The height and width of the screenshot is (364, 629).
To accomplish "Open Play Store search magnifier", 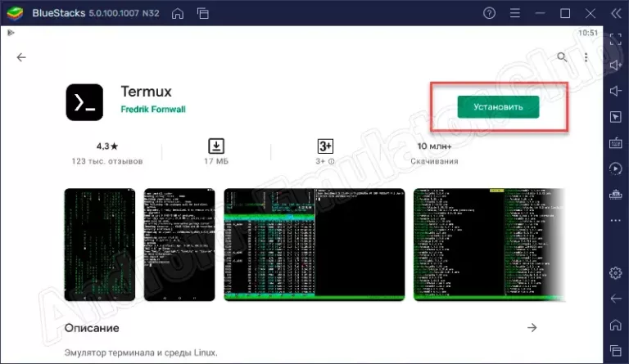I will [x=562, y=57].
